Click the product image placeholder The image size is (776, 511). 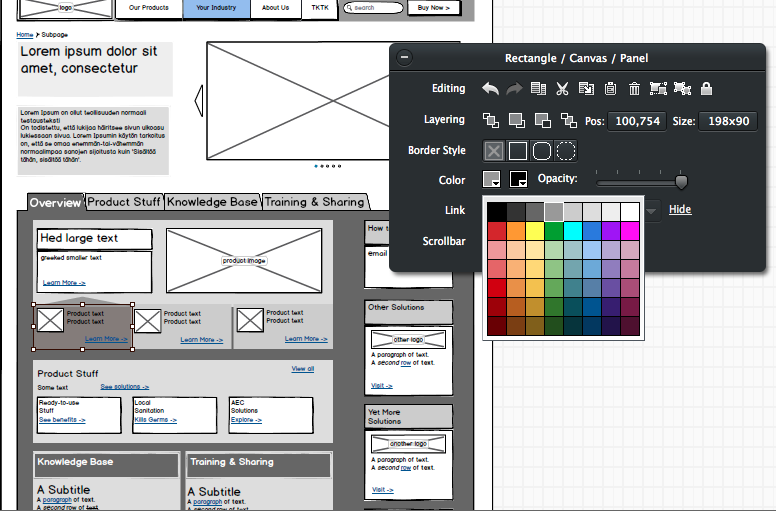click(x=244, y=260)
